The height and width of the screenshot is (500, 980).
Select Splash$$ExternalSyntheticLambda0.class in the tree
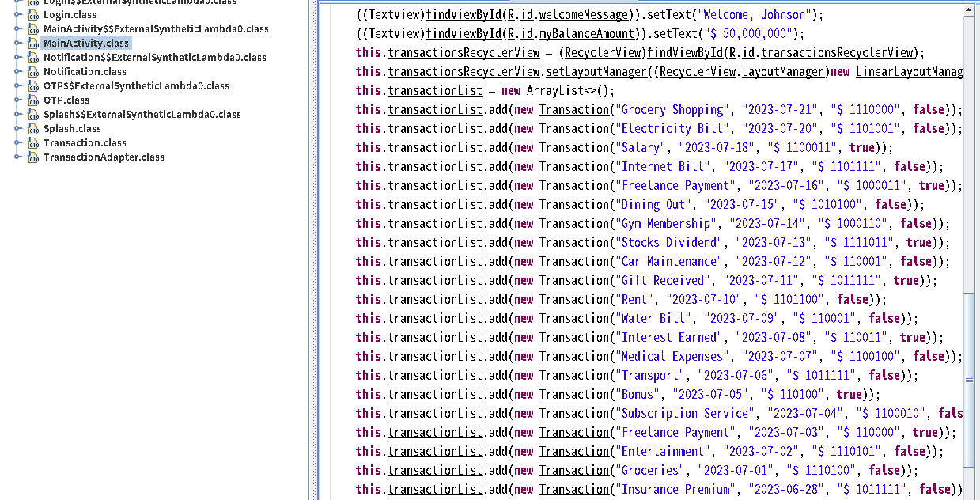[142, 115]
